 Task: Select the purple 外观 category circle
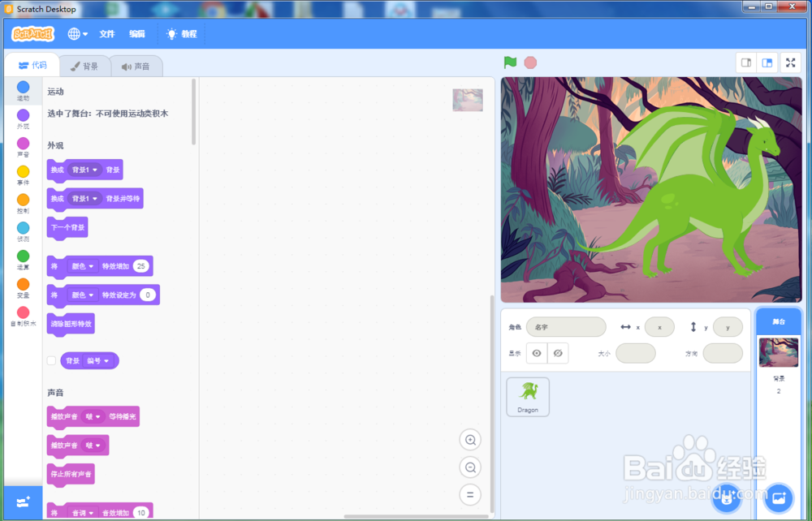[x=24, y=115]
